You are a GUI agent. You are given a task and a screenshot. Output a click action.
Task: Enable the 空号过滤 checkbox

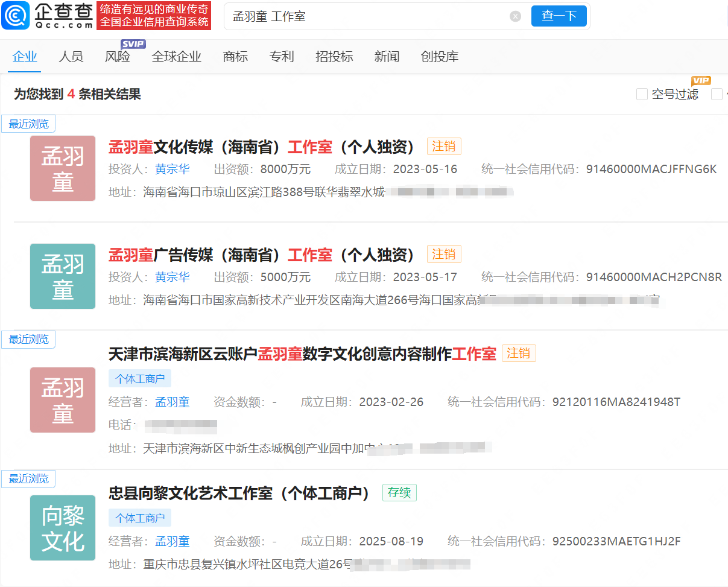pyautogui.click(x=642, y=94)
